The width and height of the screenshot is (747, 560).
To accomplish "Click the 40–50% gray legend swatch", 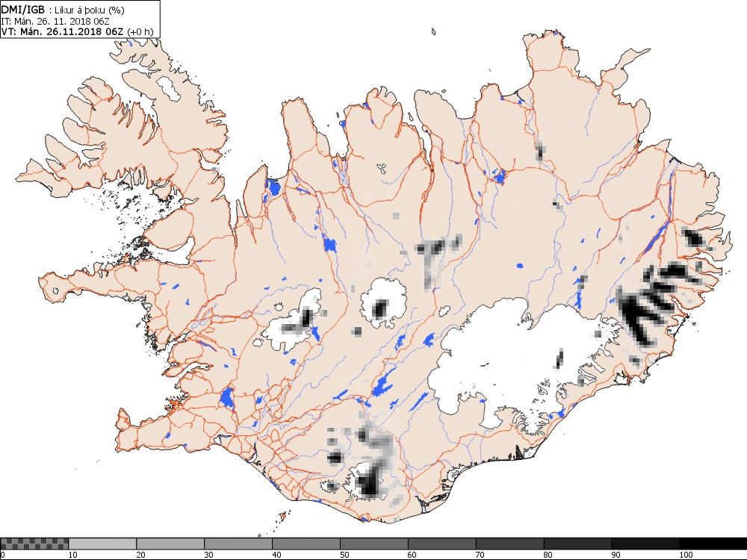I will [x=306, y=544].
